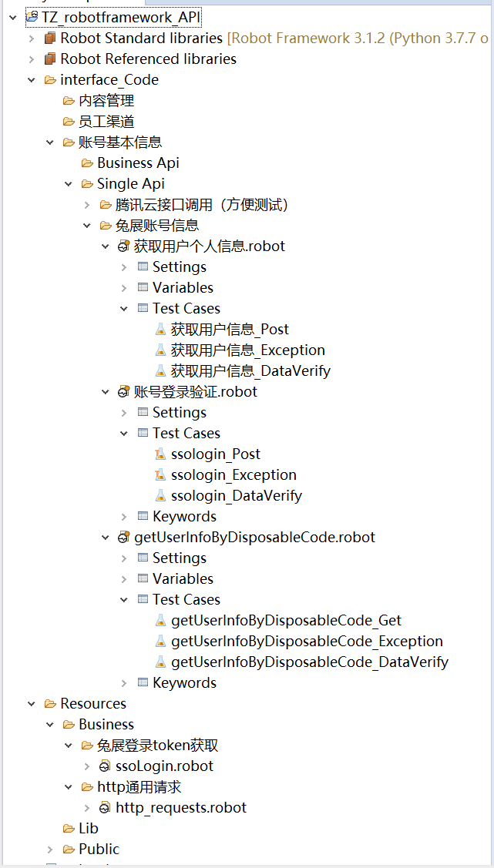Viewport: 494px width, 868px height.
Task: Collapse the Resources folder
Action: click(32, 704)
